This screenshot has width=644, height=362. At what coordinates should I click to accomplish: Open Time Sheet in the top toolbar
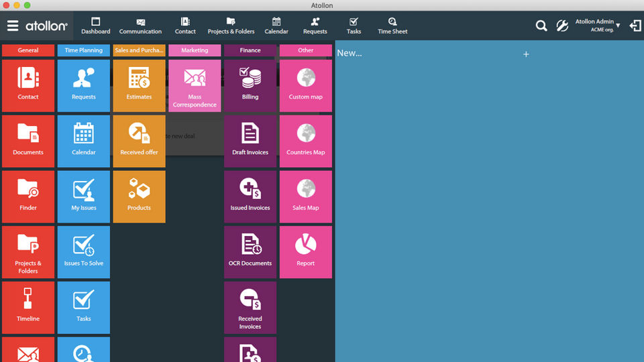tap(392, 26)
